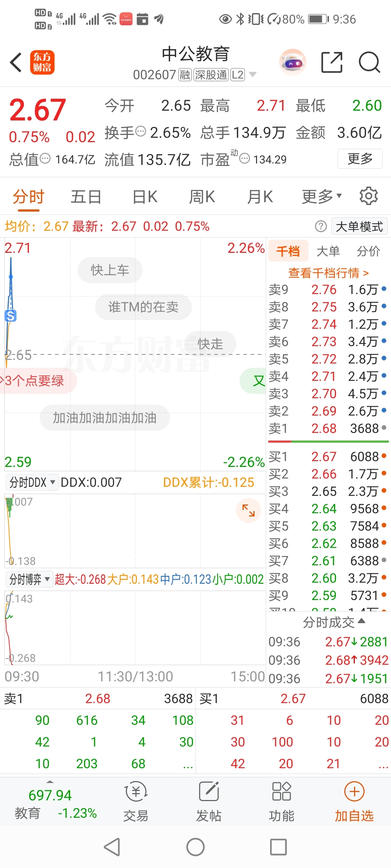The height and width of the screenshot is (868, 391).
Task: Tap the blue S marker on chart
Action: [10, 316]
